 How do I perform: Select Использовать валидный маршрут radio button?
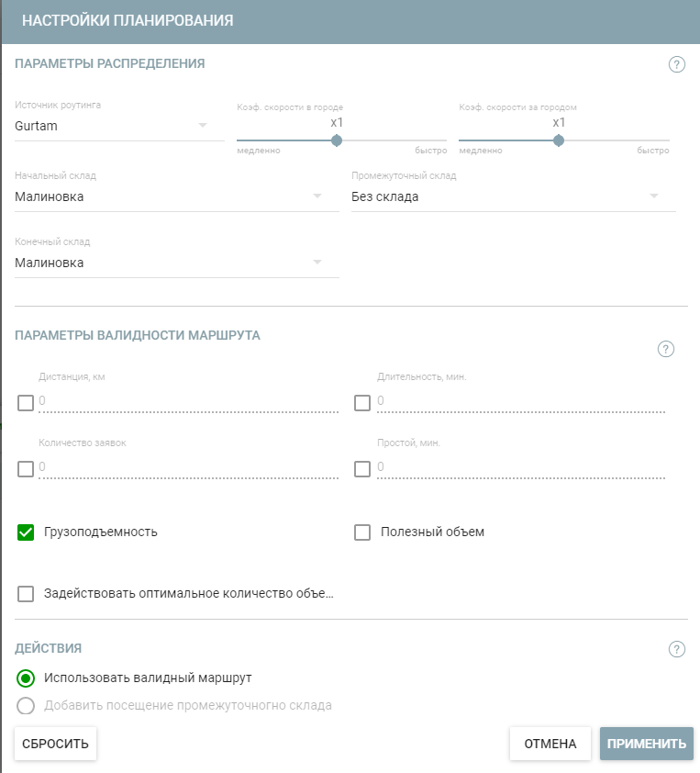pos(26,678)
